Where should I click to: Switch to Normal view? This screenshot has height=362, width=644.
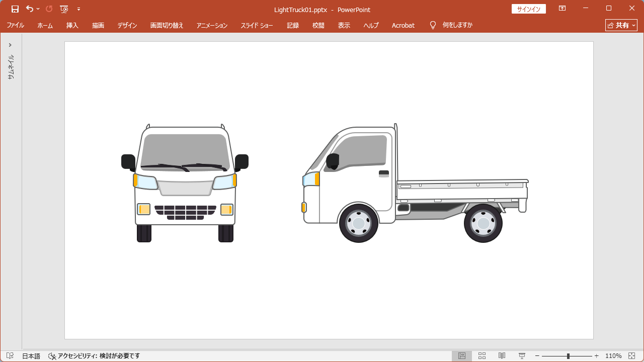[x=461, y=356]
